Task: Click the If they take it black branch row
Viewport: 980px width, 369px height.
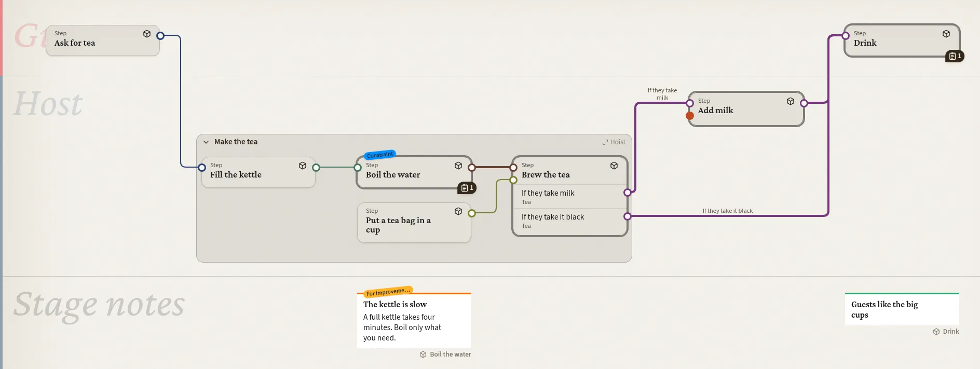Action: (570, 221)
